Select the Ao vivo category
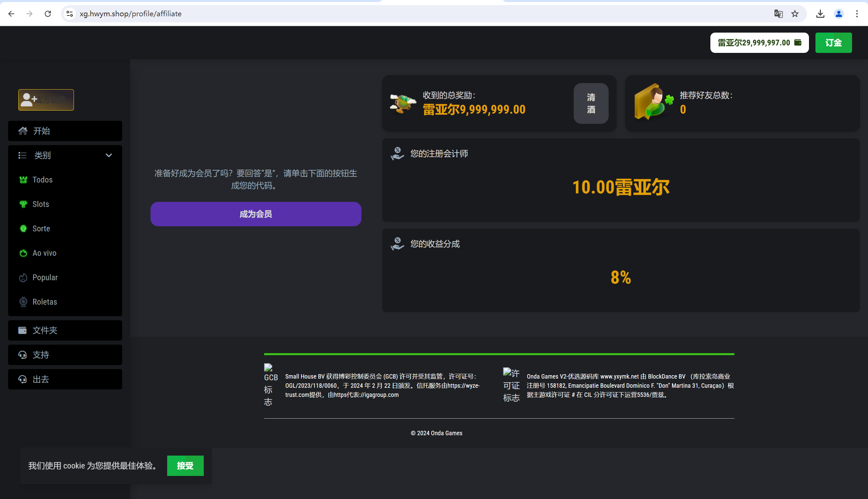868x499 pixels. 44,253
